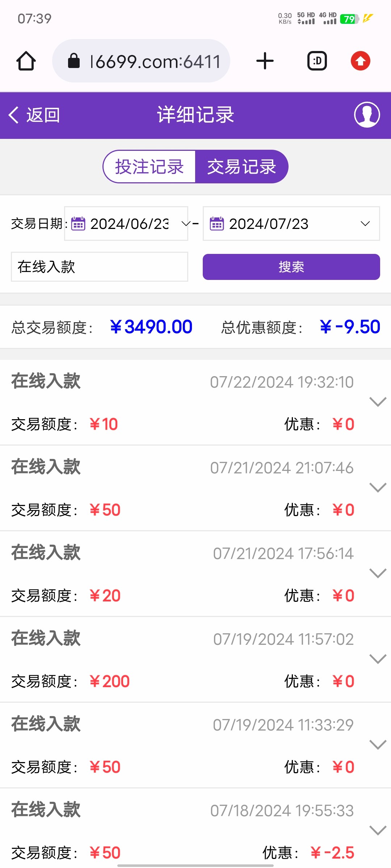Tap the red upload arrow icon
This screenshot has height=868, width=391.
coord(360,61)
